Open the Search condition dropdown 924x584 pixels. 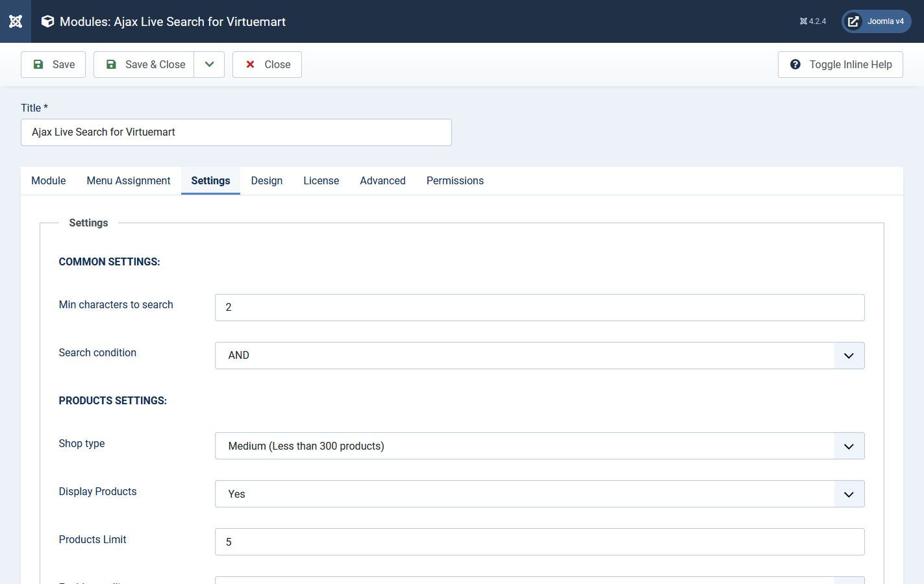[x=540, y=356]
